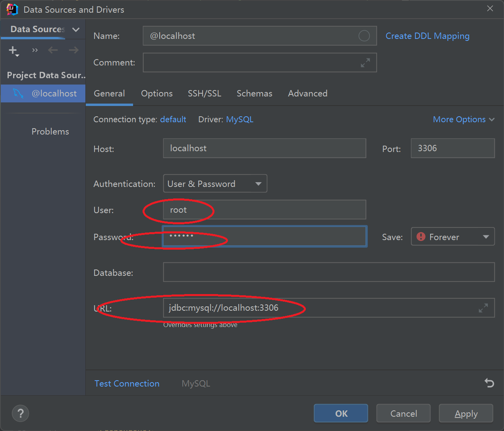
Task: Expand the URL field with the arrows icon
Action: (x=483, y=308)
